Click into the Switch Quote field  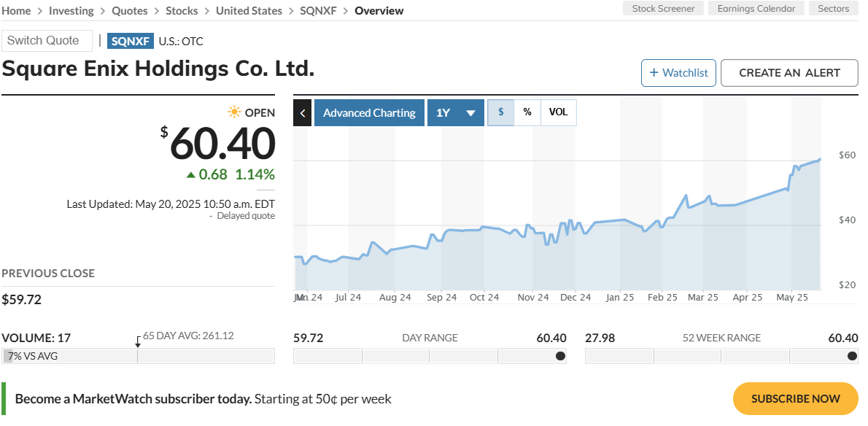[47, 40]
